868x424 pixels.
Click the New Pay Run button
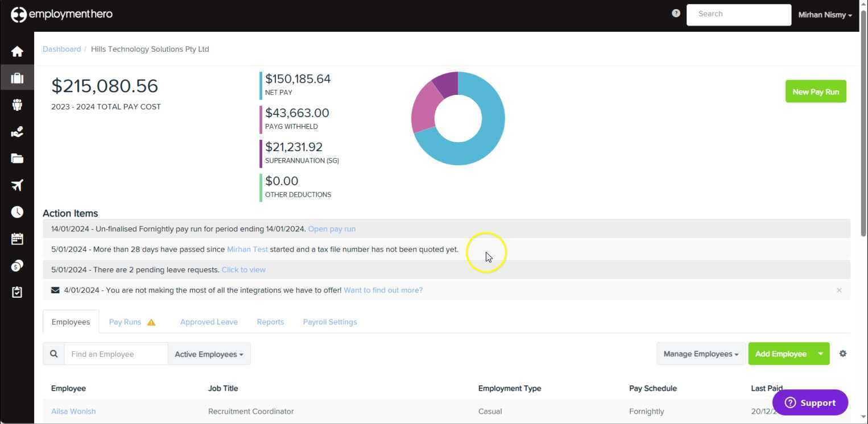815,91
